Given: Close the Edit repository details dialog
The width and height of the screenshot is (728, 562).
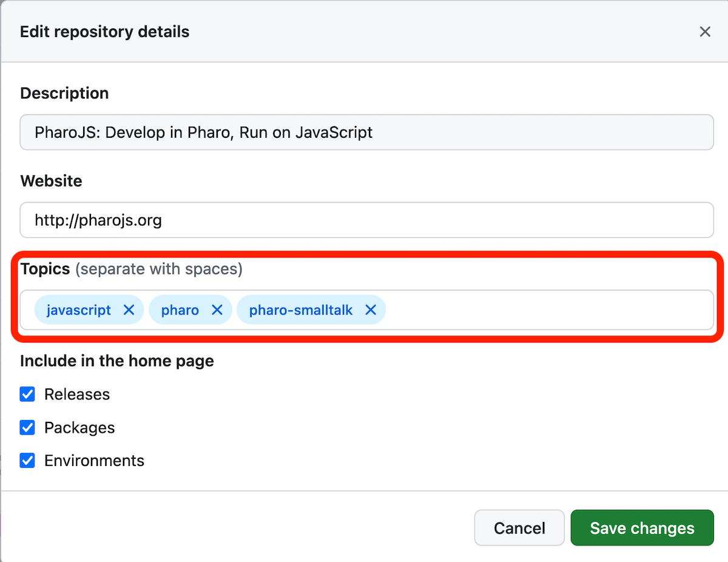Looking at the screenshot, I should [x=704, y=32].
